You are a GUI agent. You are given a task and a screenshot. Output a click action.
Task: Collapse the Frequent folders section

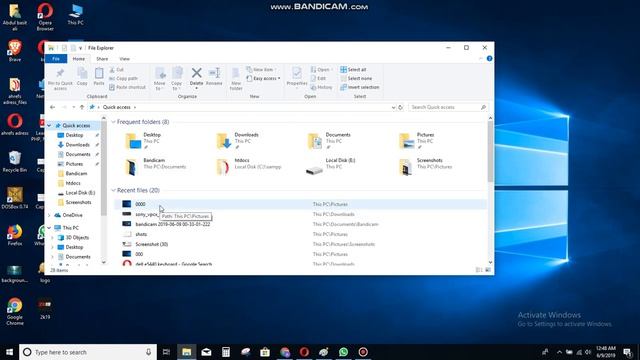tap(113, 122)
